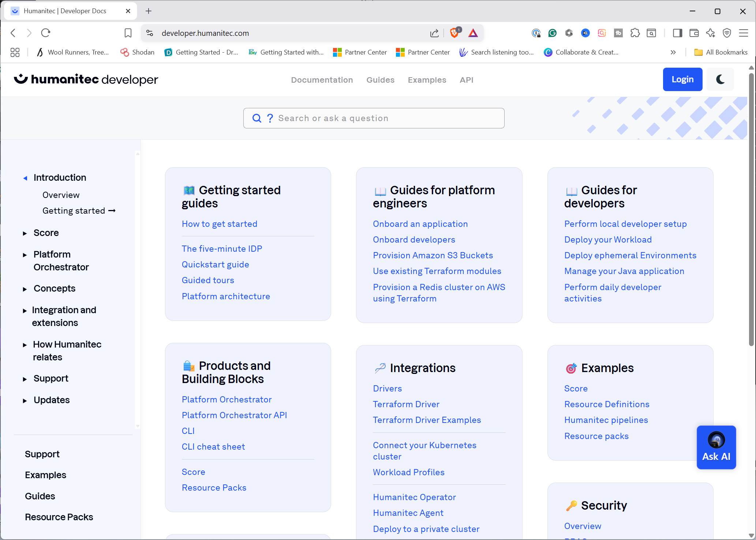This screenshot has height=540, width=756.
Task: Open Resource Packs in the sidebar footer
Action: [59, 517]
